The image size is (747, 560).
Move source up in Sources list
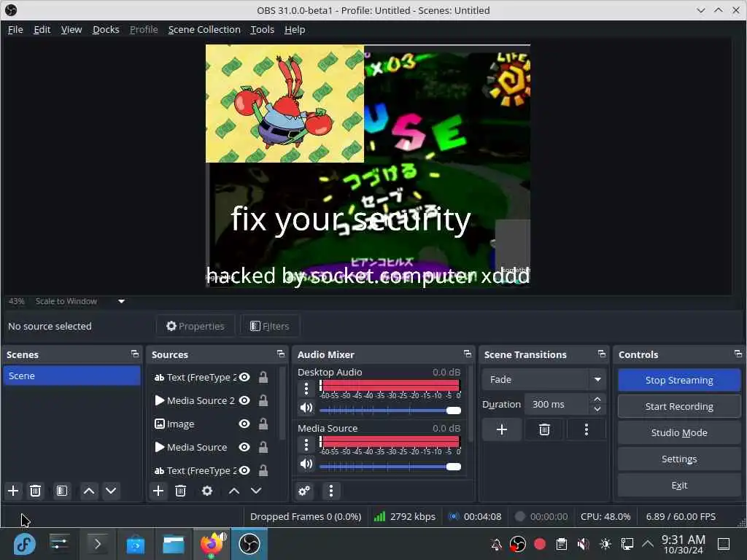click(x=234, y=491)
